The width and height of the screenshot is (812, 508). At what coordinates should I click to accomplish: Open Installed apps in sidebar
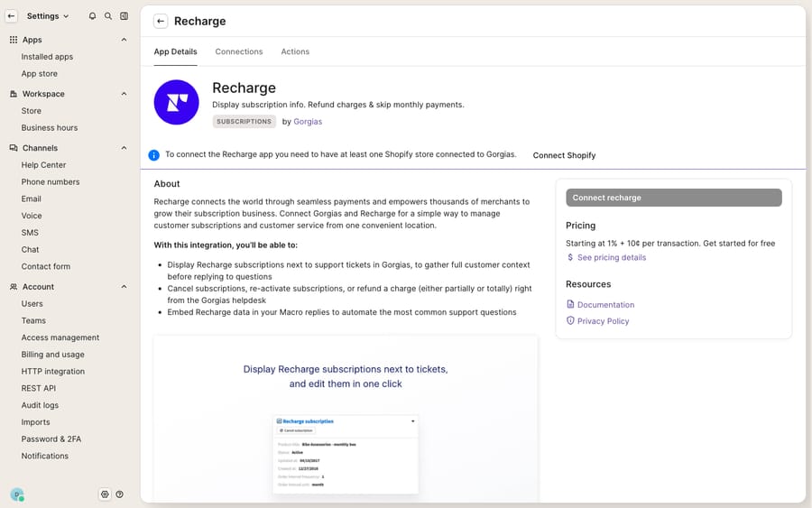[47, 57]
